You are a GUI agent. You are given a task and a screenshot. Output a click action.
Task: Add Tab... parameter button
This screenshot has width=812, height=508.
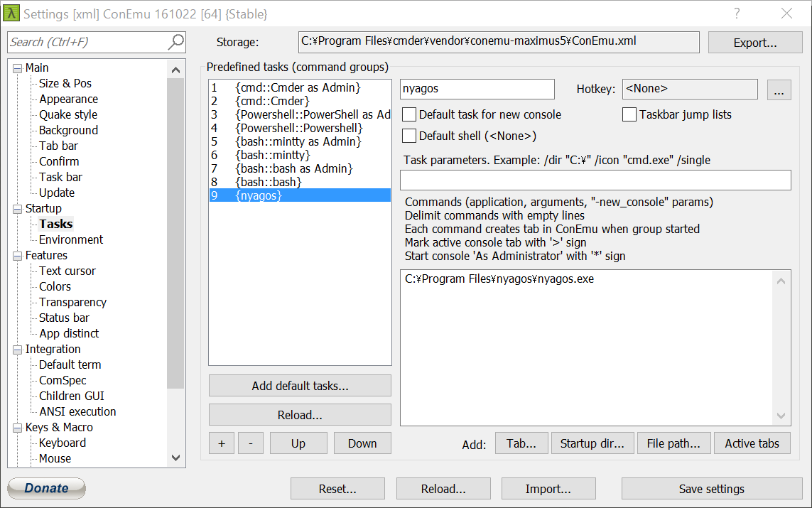tap(521, 443)
